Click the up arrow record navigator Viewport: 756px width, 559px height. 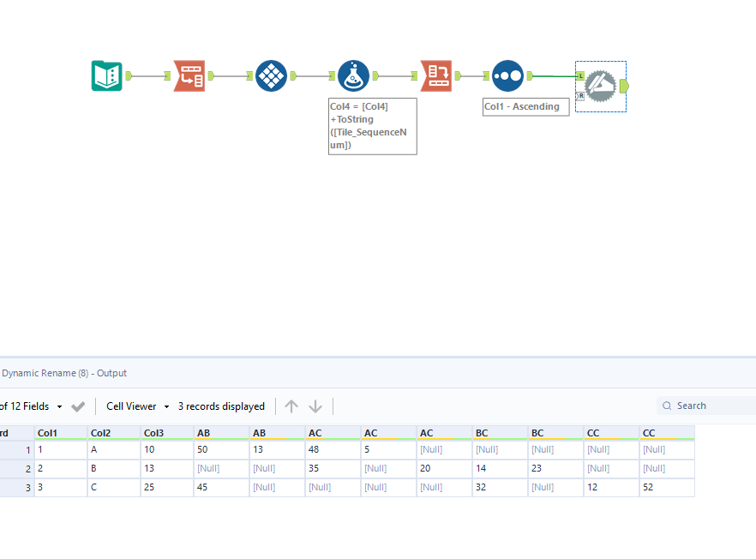click(291, 406)
